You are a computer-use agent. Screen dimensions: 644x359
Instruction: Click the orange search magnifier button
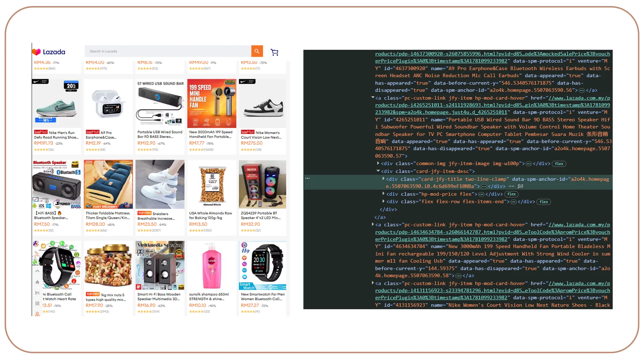257,51
